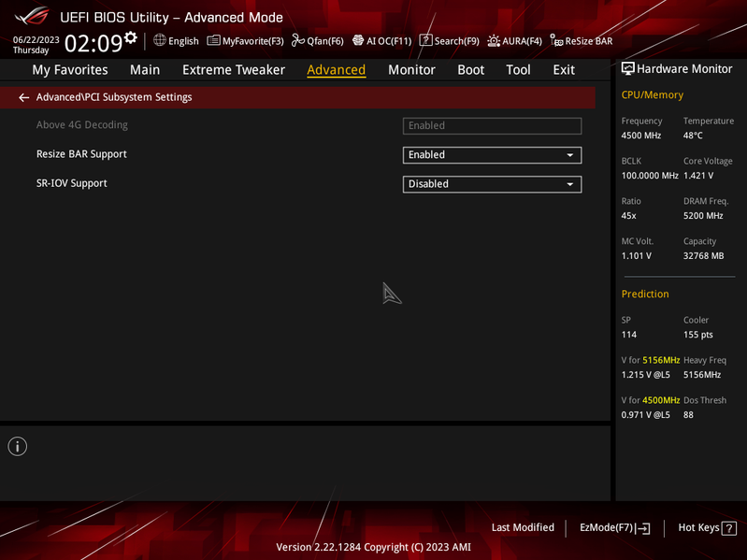Open the Boot tab
The width and height of the screenshot is (747, 560).
pyautogui.click(x=470, y=70)
